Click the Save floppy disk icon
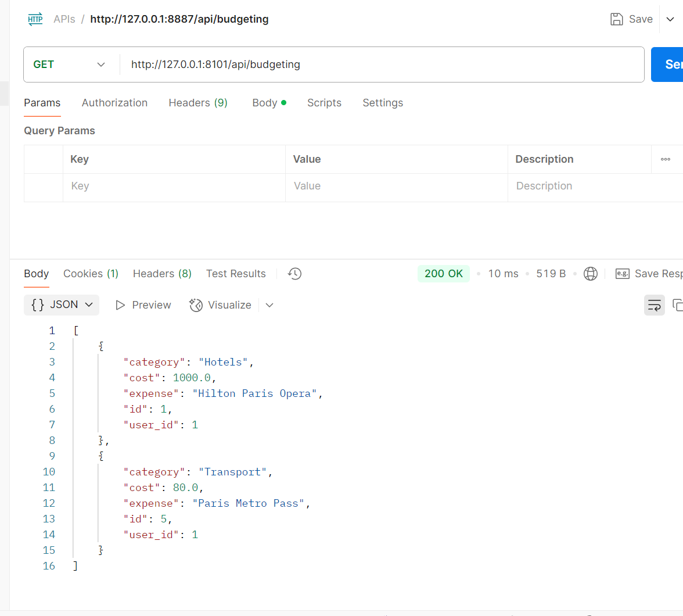683x616 pixels. pyautogui.click(x=616, y=19)
